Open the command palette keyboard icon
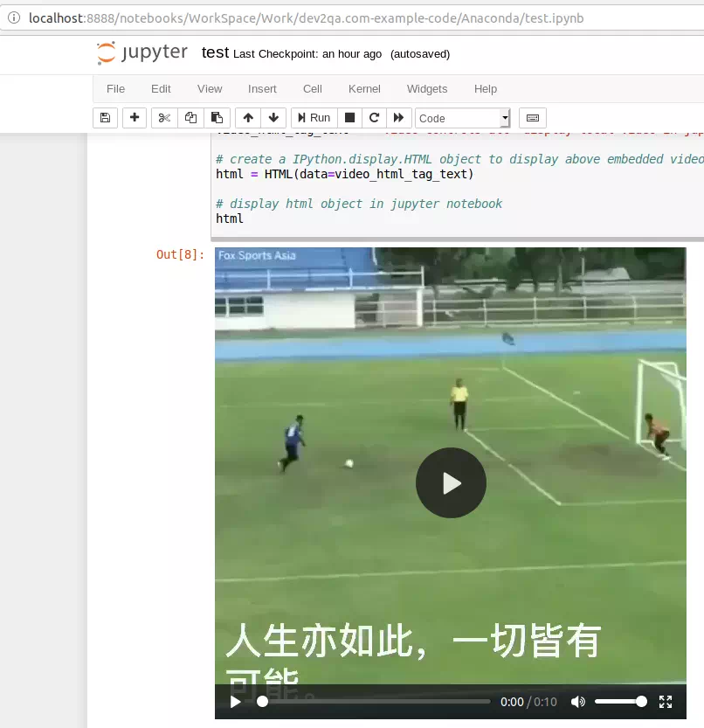The height and width of the screenshot is (728, 704). point(533,118)
